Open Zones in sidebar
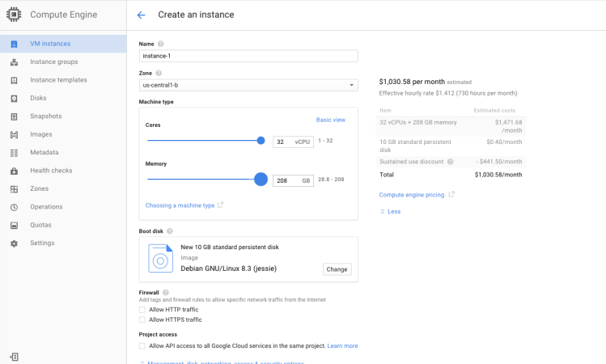The image size is (606, 364). pos(63,189)
